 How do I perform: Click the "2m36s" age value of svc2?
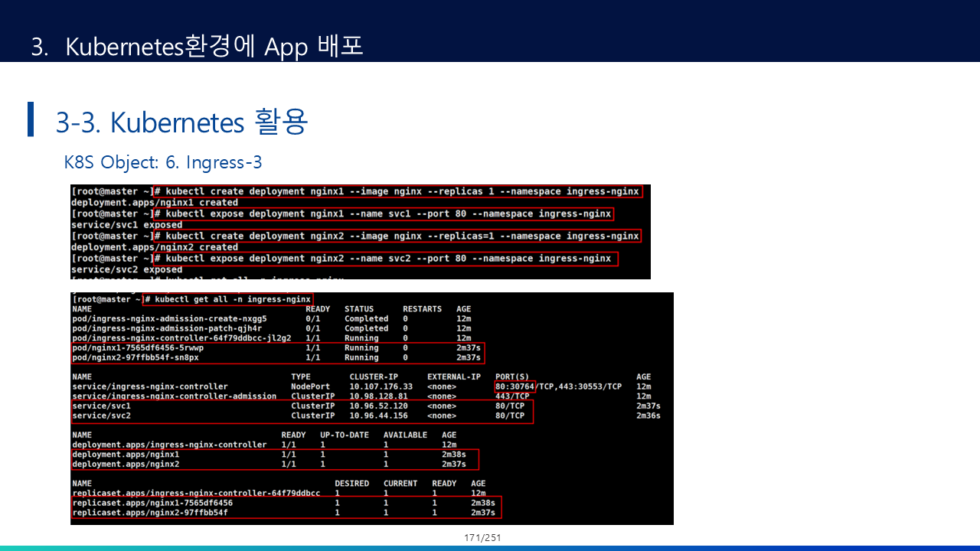click(x=648, y=416)
